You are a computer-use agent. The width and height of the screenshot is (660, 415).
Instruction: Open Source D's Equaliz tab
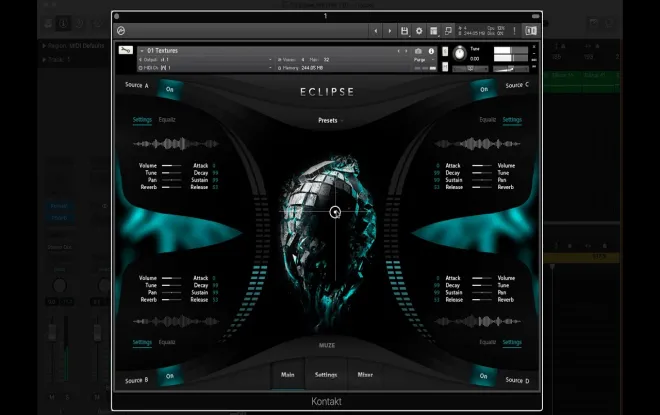tap(487, 342)
